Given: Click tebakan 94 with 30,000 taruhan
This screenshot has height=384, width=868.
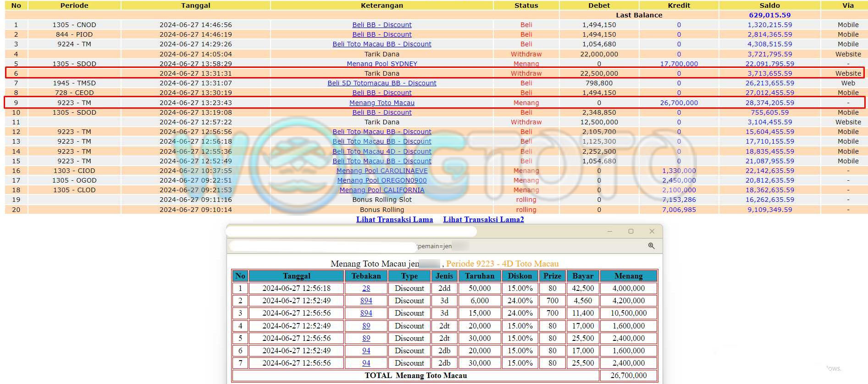Looking at the screenshot, I should click(x=366, y=363).
